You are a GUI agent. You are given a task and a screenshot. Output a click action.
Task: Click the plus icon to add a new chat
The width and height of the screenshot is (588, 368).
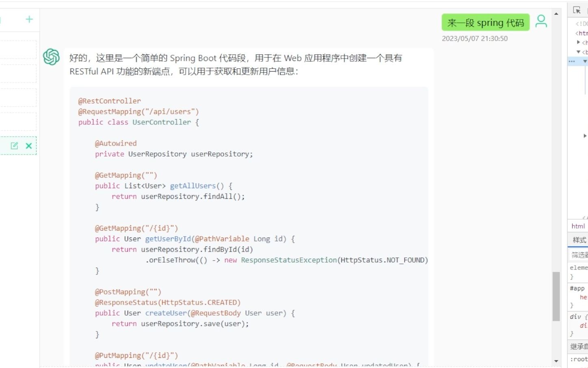pyautogui.click(x=29, y=19)
